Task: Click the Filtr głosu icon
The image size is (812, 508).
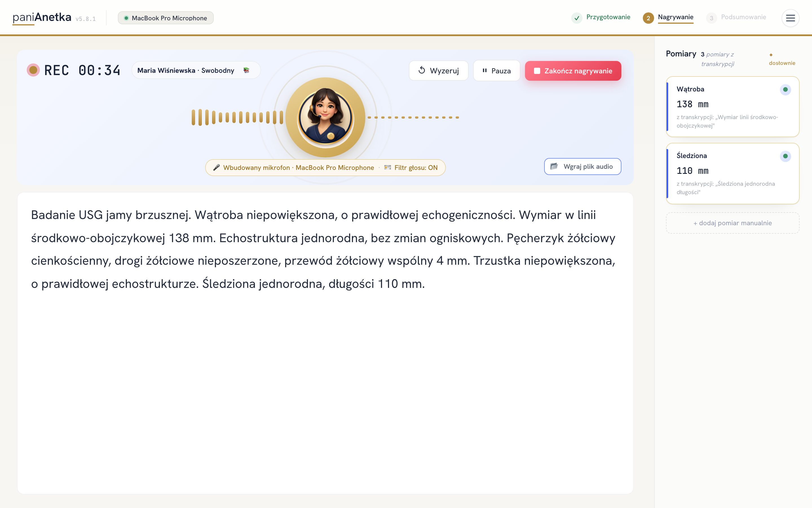Action: click(388, 167)
